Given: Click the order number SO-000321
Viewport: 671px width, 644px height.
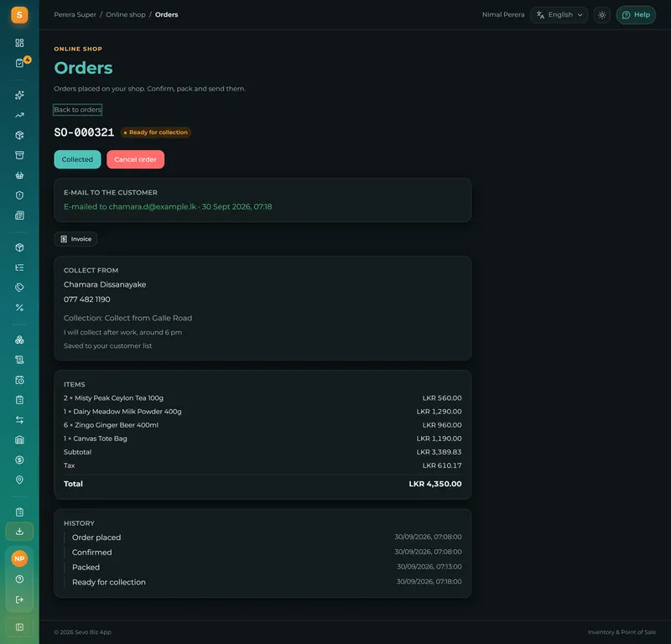Looking at the screenshot, I should [x=84, y=132].
